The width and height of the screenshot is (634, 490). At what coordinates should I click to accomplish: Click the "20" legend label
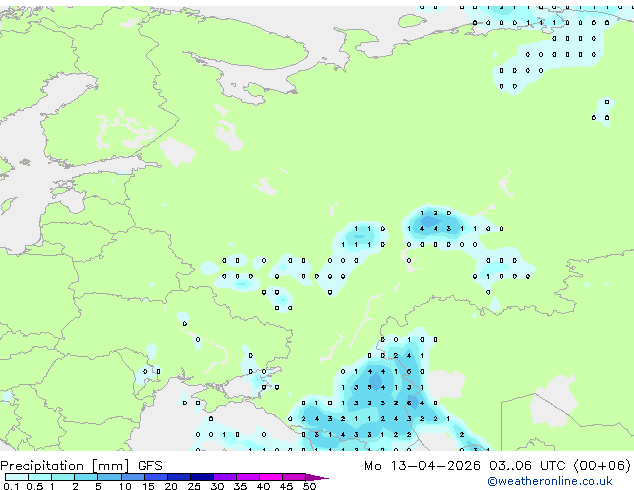[171, 486]
